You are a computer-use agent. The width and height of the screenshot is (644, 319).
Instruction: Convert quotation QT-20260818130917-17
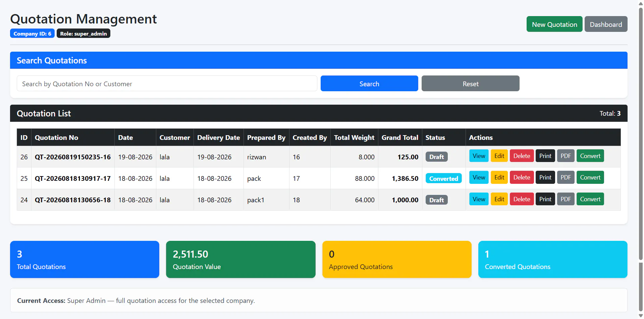click(590, 177)
